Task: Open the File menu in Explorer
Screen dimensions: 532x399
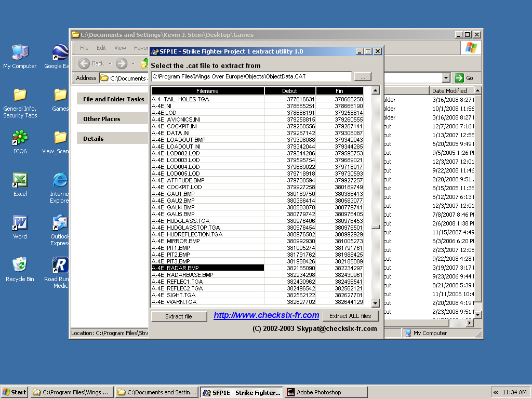Action: [84, 48]
